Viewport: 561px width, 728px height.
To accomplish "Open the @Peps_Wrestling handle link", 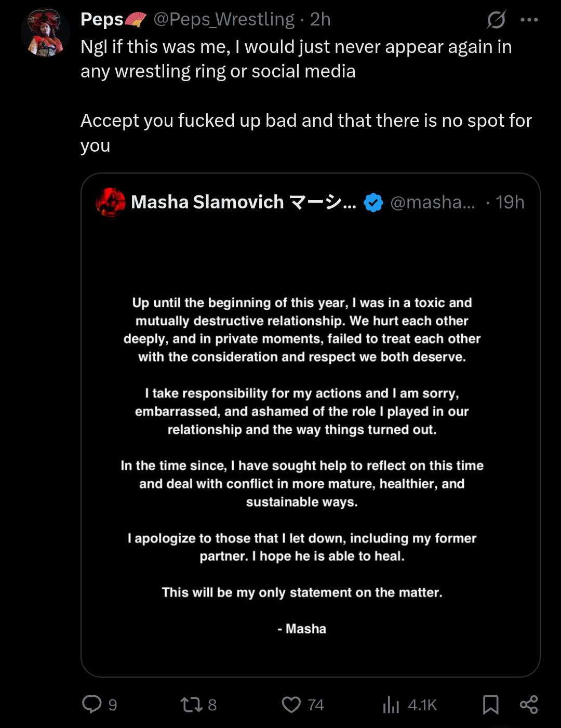I will [224, 20].
